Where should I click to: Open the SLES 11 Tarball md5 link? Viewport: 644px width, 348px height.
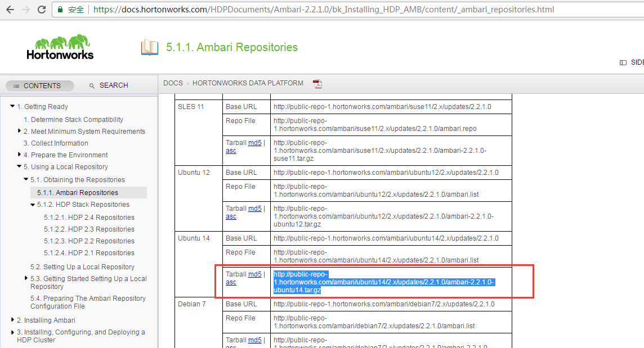coord(255,143)
